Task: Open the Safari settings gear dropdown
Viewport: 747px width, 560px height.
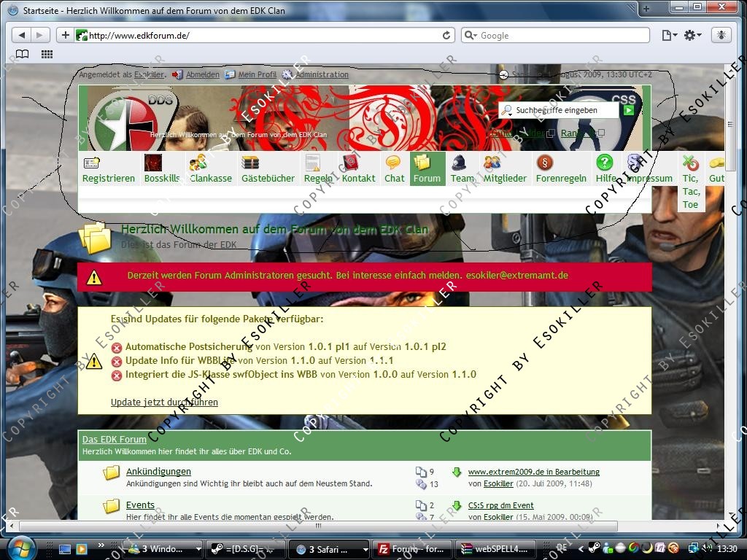Action: [692, 35]
